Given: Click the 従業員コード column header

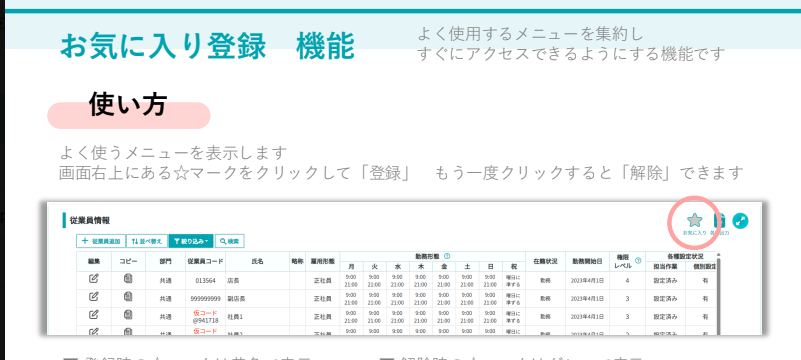Looking at the screenshot, I should click(205, 261).
